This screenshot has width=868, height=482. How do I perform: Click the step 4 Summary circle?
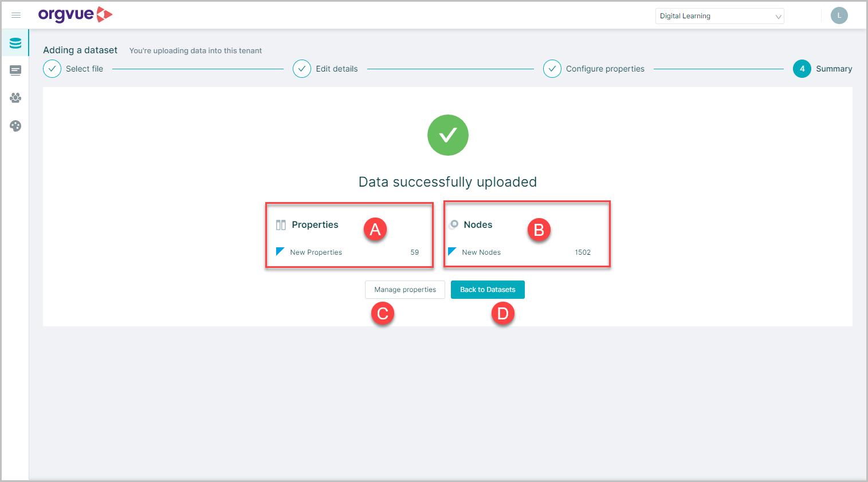pyautogui.click(x=802, y=69)
